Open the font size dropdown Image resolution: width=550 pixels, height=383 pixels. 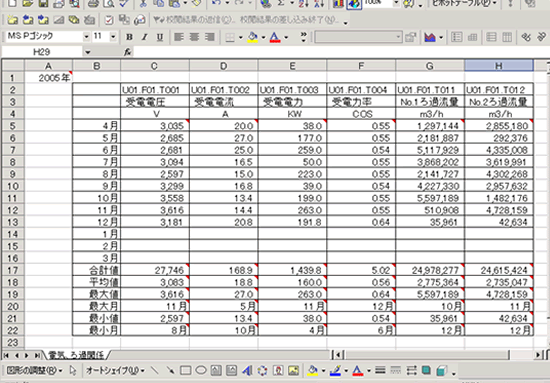113,36
